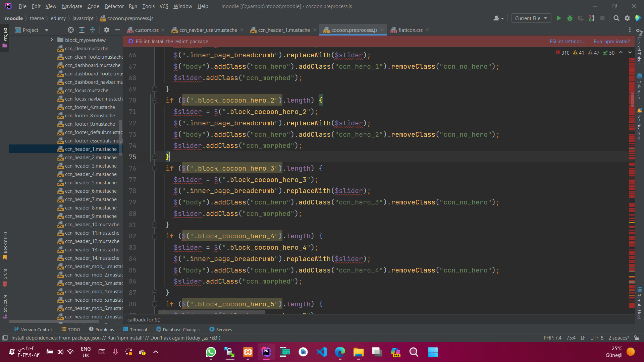Click Run 'npm install' link
This screenshot has height=362, width=644.
point(611,42)
